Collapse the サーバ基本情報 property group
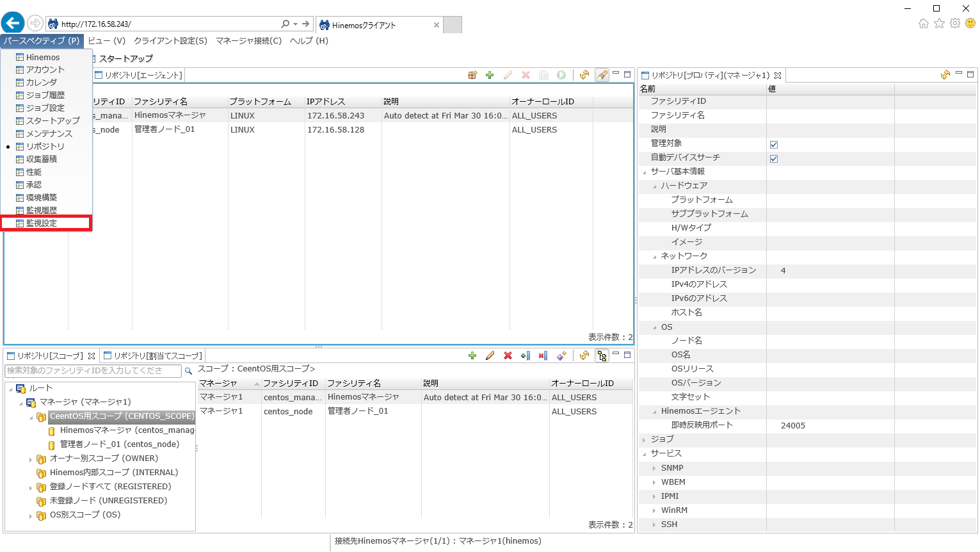 (x=645, y=172)
